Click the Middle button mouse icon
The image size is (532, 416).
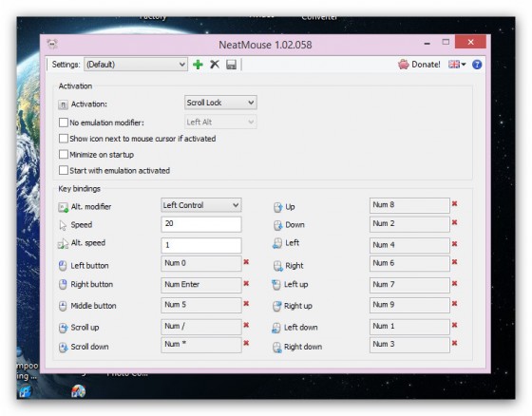[63, 306]
